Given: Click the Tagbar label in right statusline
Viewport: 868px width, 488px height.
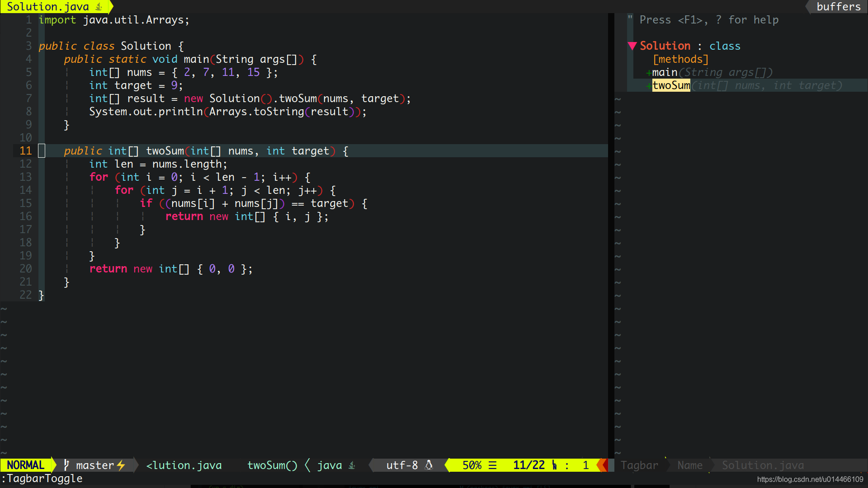Looking at the screenshot, I should [x=639, y=465].
